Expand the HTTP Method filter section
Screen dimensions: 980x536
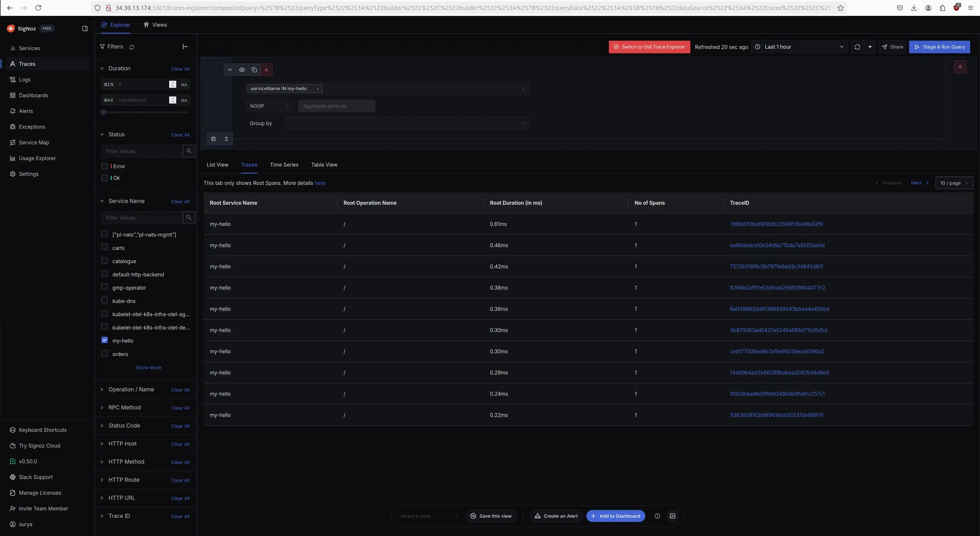(126, 462)
